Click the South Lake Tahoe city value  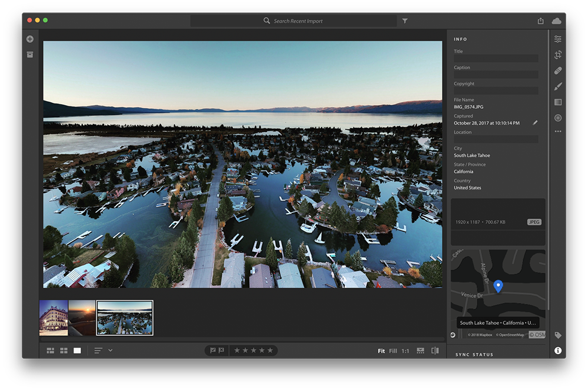[x=472, y=155]
